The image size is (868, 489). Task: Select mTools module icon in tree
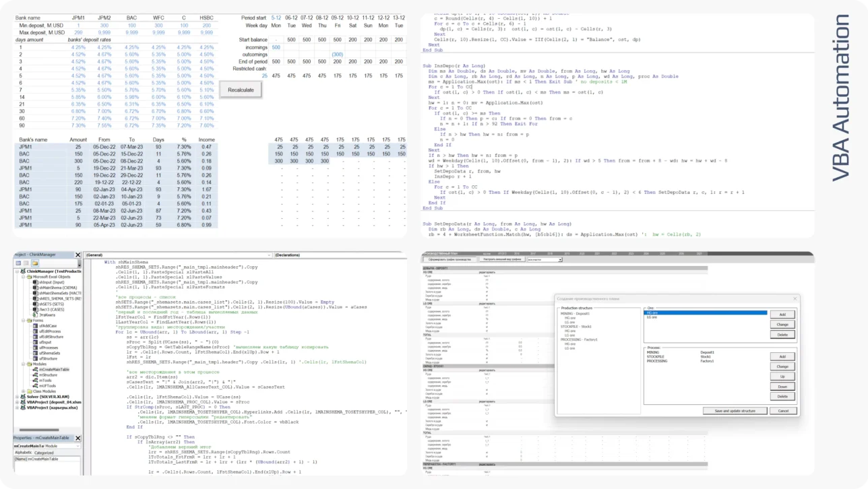click(35, 380)
